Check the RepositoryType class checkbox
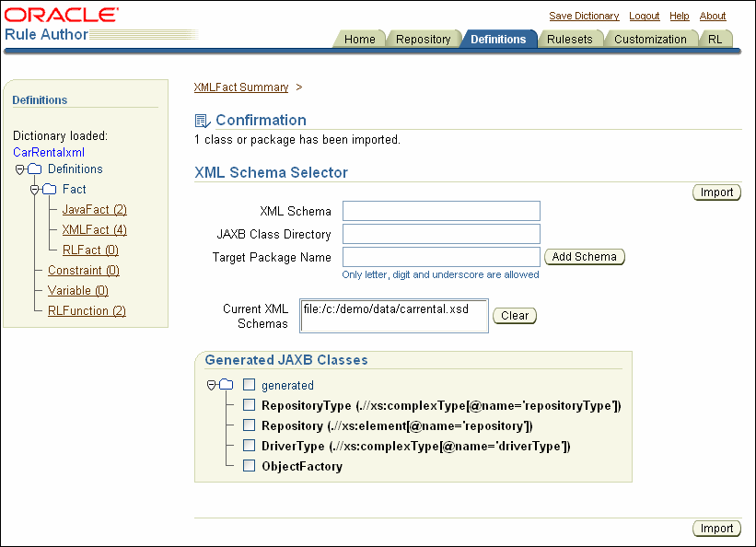Screen dimensions: 756x547 coord(249,406)
